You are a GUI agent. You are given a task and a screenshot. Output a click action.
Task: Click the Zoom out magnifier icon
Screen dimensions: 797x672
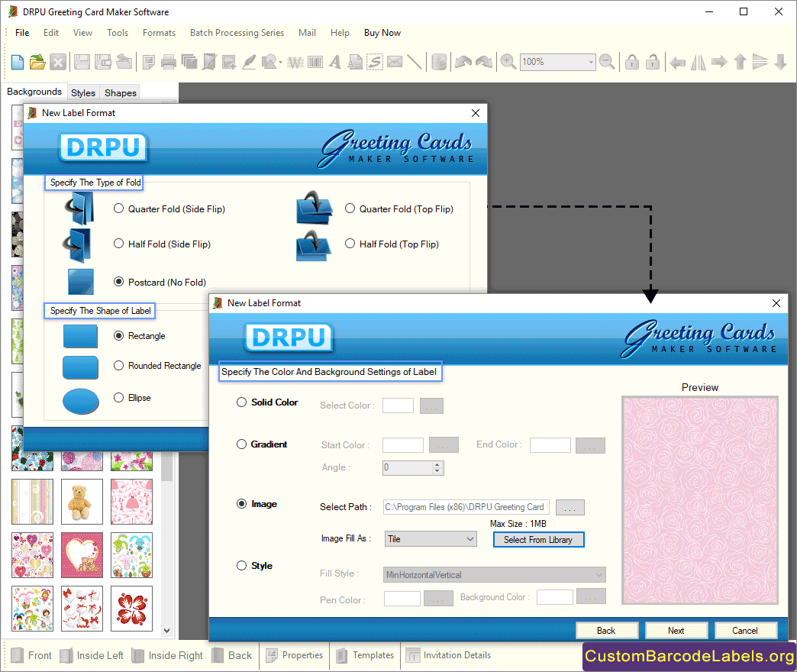[607, 62]
